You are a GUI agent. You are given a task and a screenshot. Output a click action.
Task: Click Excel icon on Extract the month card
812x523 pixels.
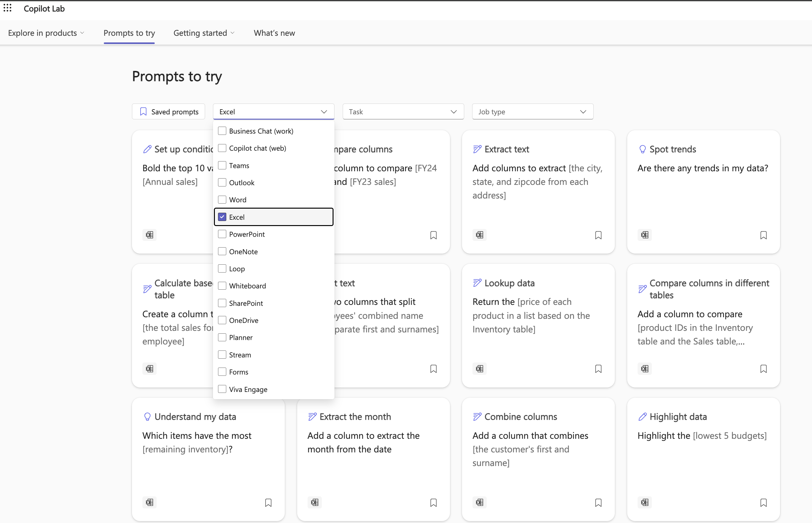click(314, 502)
